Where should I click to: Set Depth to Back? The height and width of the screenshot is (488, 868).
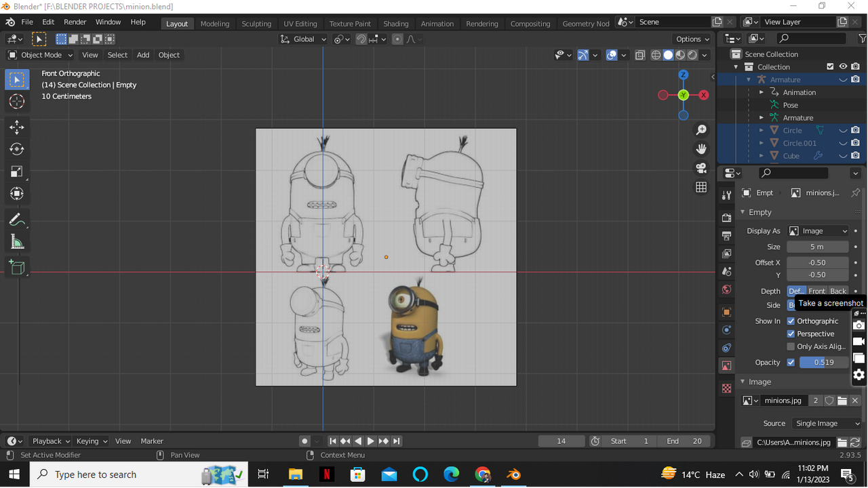click(838, 291)
